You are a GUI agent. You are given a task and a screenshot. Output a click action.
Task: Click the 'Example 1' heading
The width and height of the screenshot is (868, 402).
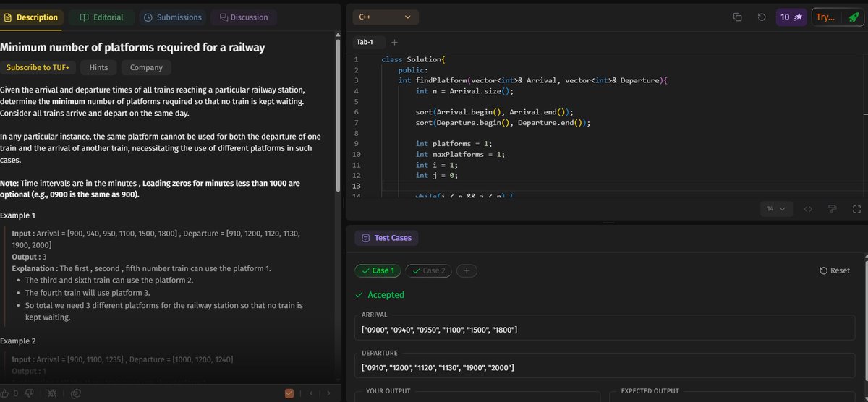pyautogui.click(x=17, y=215)
